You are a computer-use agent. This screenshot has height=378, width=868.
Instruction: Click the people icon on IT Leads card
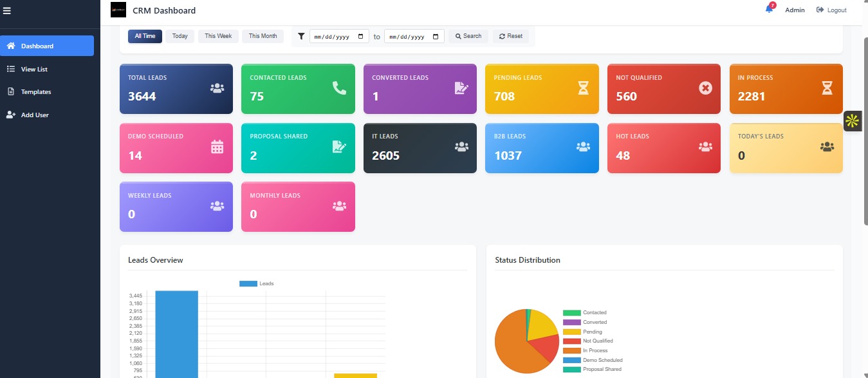(x=461, y=147)
